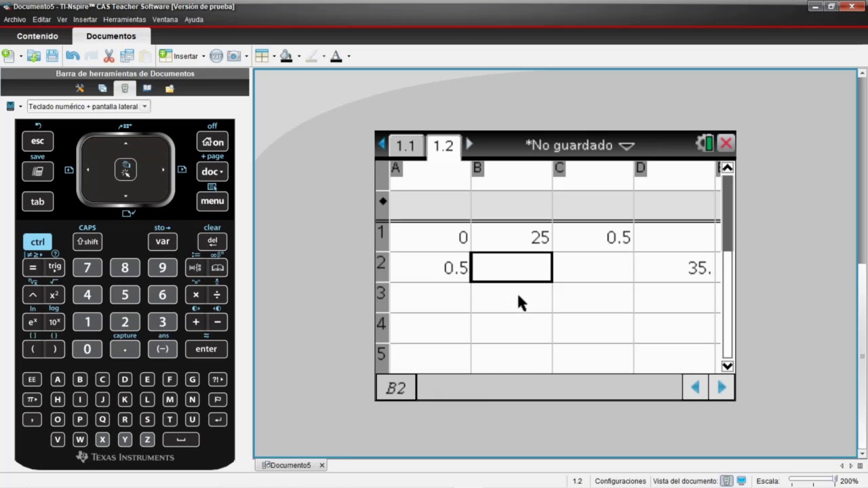Click the undo arrow icon
The height and width of the screenshot is (488, 868).
coord(73,56)
